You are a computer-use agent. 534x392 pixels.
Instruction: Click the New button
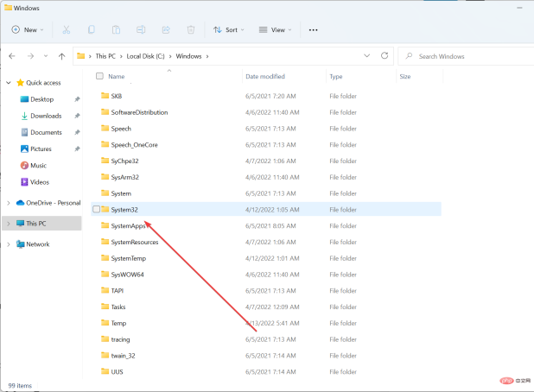[x=28, y=29]
